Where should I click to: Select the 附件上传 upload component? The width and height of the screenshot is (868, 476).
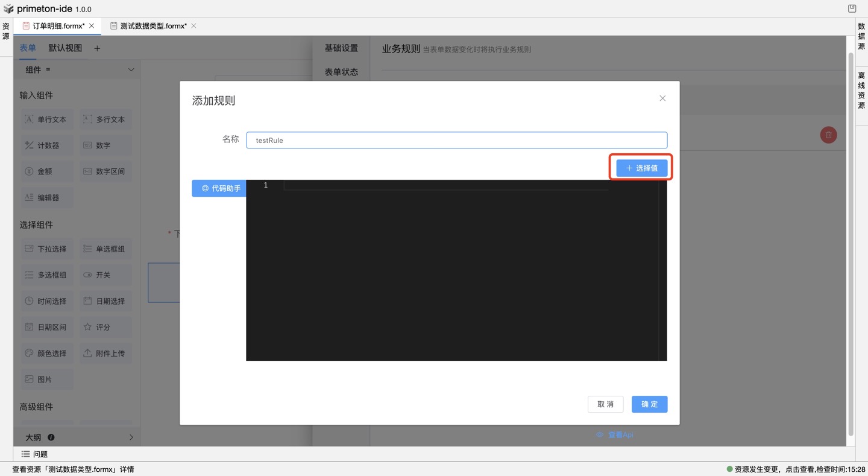coord(105,354)
